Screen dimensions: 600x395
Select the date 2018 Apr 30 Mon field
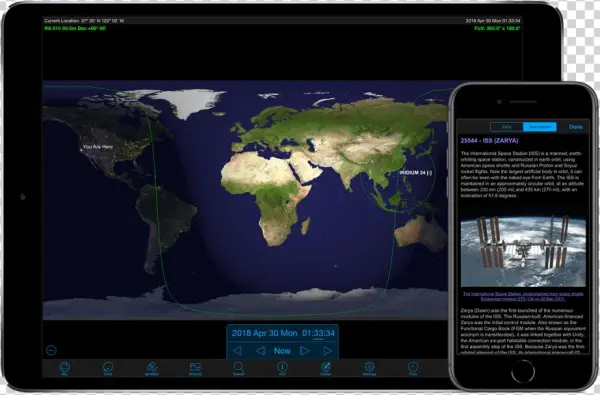(x=264, y=333)
